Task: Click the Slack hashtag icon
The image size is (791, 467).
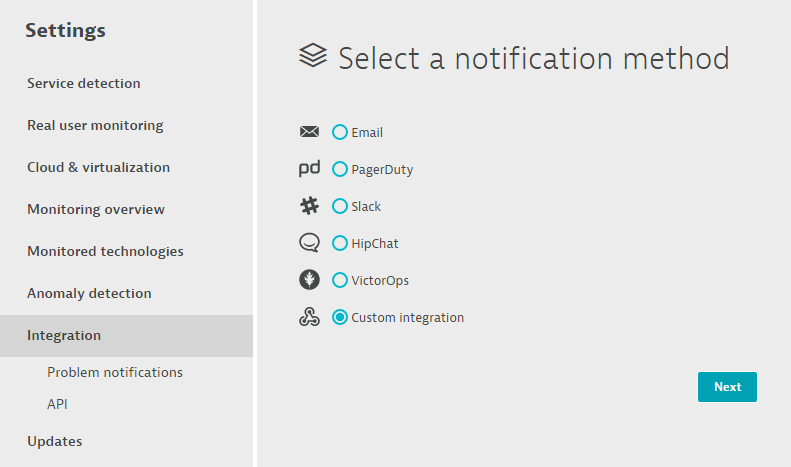Action: coord(309,206)
